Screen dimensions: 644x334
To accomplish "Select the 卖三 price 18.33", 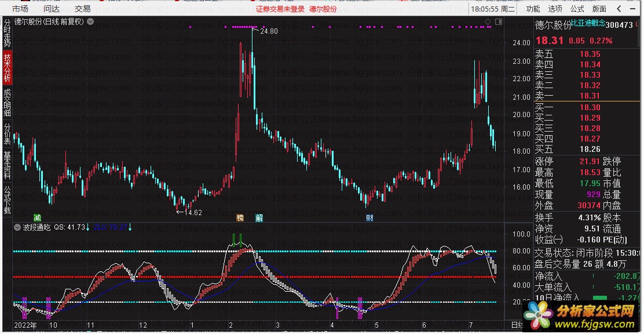I will pyautogui.click(x=590, y=75).
